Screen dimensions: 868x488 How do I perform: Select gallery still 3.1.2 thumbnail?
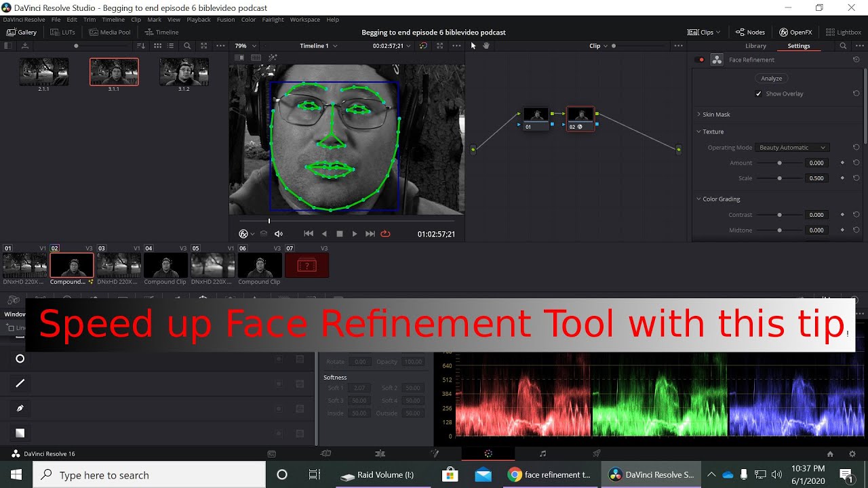[184, 72]
